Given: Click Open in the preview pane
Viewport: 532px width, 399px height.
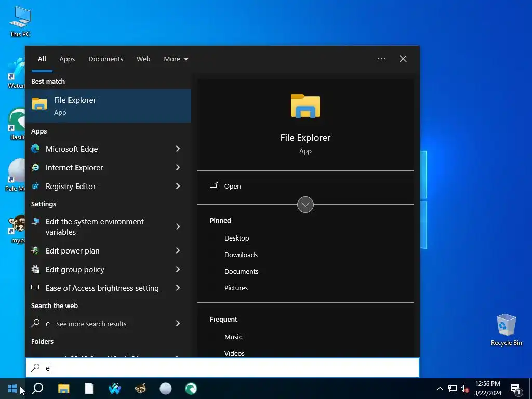Looking at the screenshot, I should 232,187.
